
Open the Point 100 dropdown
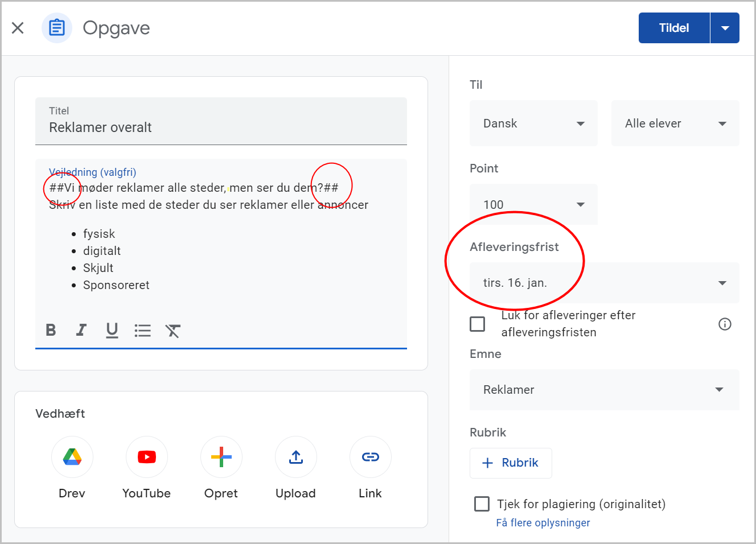point(533,204)
